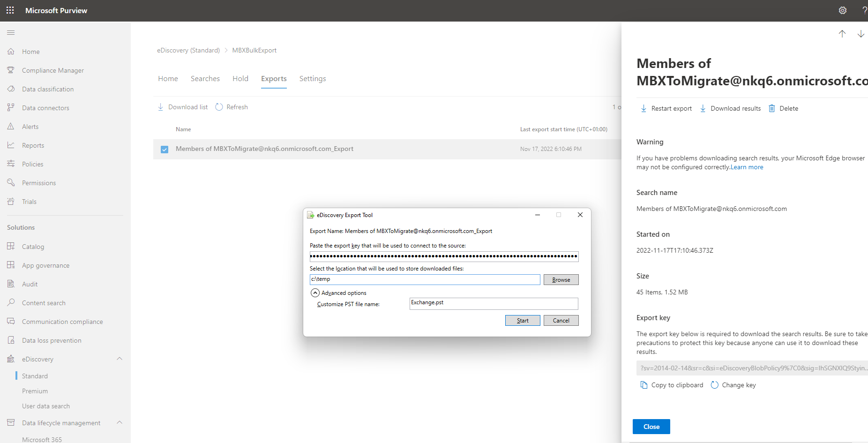Click the Compliance Manager trophy icon
868x443 pixels.
[x=11, y=70]
